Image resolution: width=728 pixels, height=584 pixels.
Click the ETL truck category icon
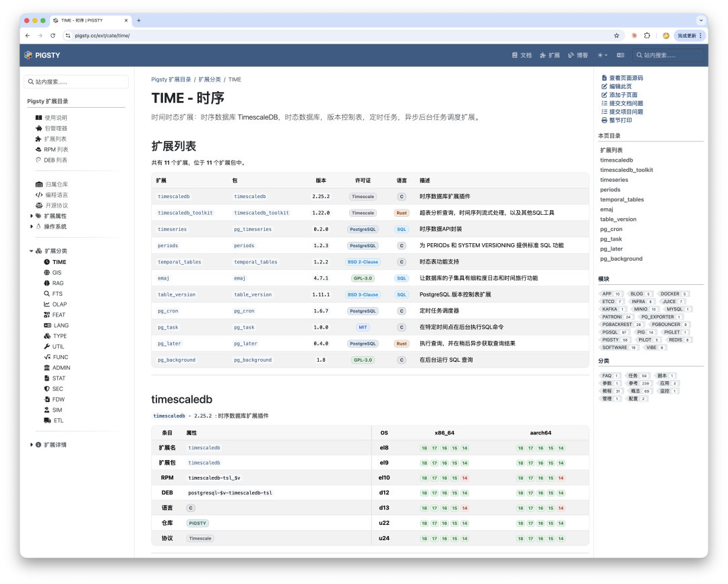click(x=47, y=421)
